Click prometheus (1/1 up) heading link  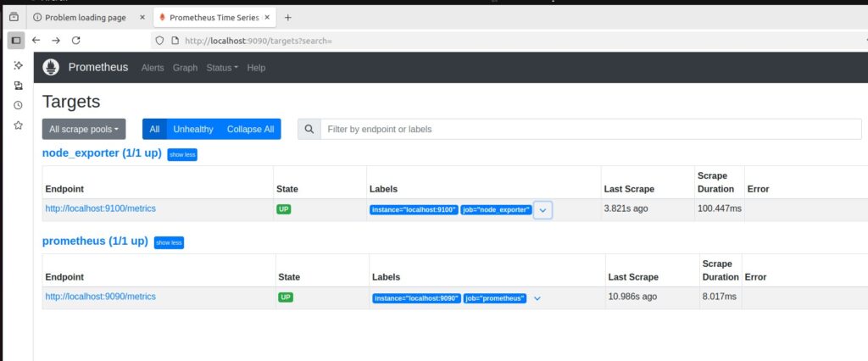tap(95, 242)
